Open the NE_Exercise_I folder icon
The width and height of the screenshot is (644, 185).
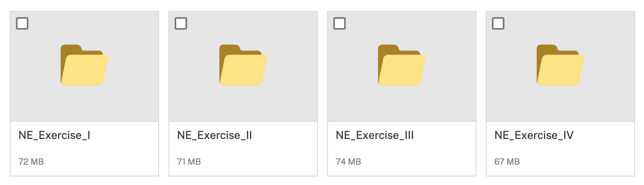coord(84,65)
